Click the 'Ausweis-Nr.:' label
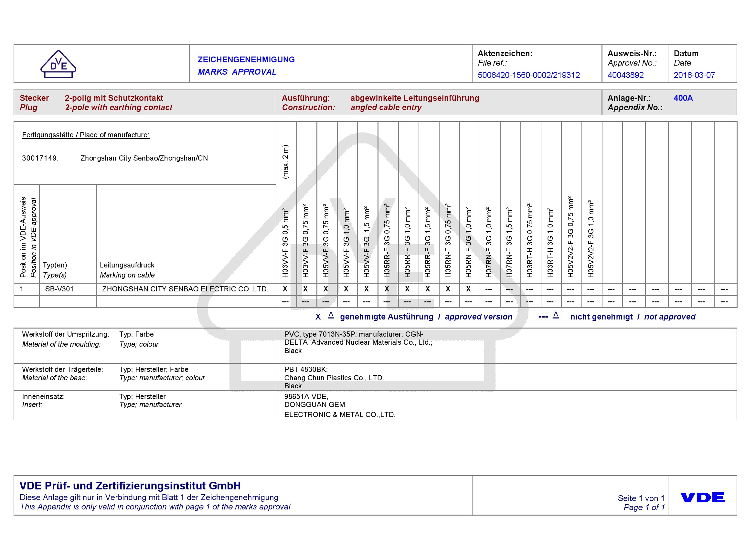 pos(632,54)
